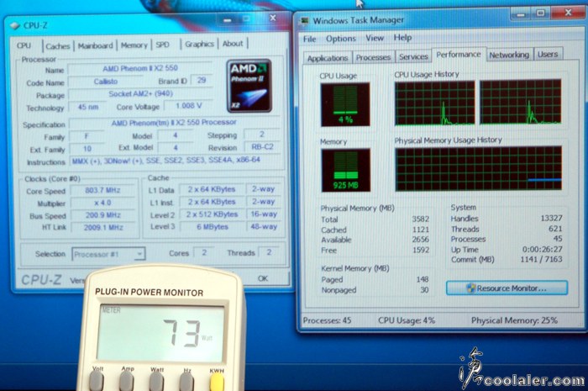
Task: Click the CPU Usage 4 % meter
Action: tap(345, 104)
